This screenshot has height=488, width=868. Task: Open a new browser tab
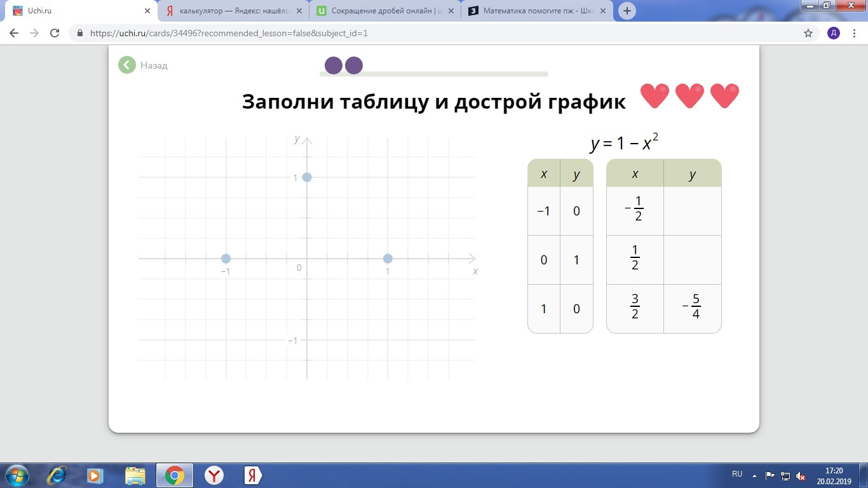pyautogui.click(x=627, y=11)
